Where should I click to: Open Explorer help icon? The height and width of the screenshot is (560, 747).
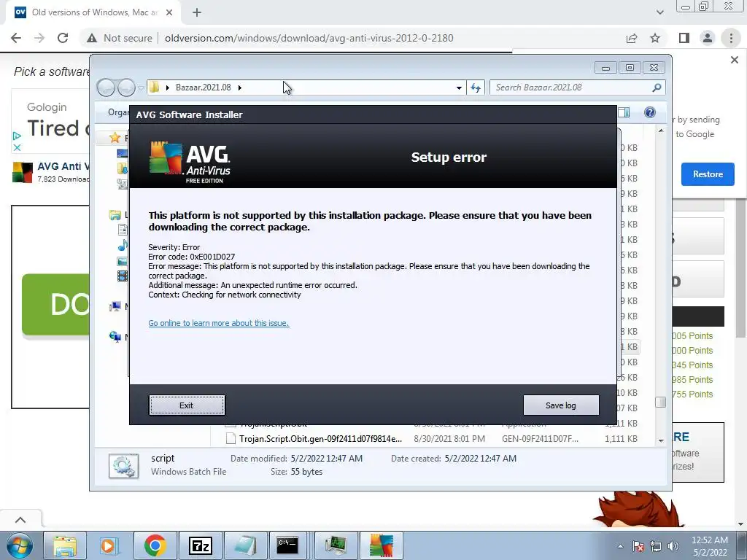click(x=650, y=112)
